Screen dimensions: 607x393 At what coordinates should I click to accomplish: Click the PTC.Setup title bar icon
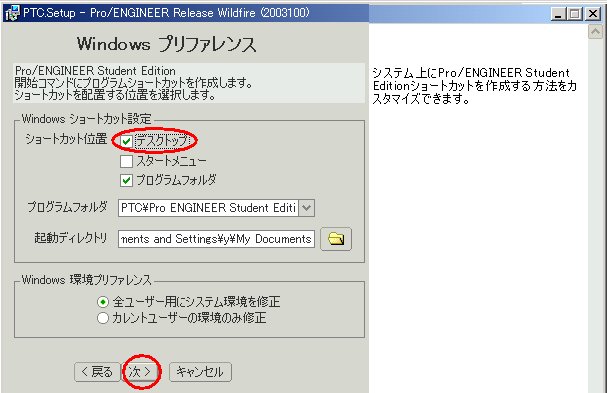[x=12, y=13]
